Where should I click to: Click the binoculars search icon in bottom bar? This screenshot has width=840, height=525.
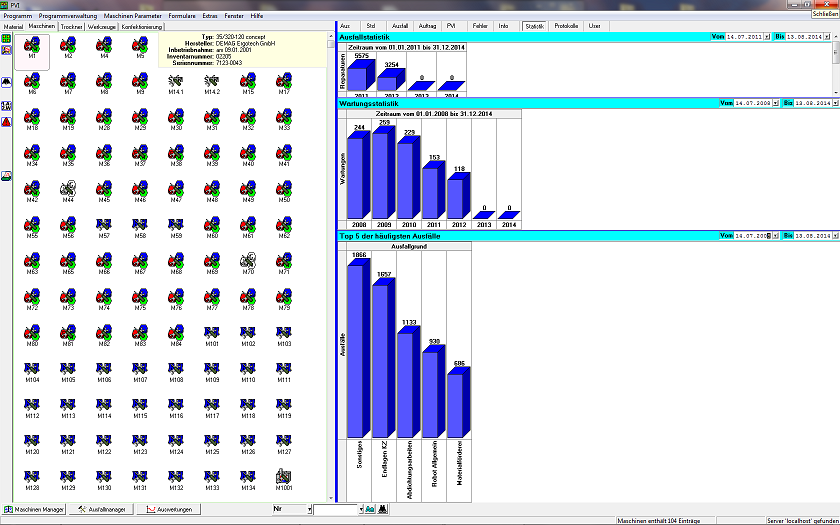click(x=383, y=509)
